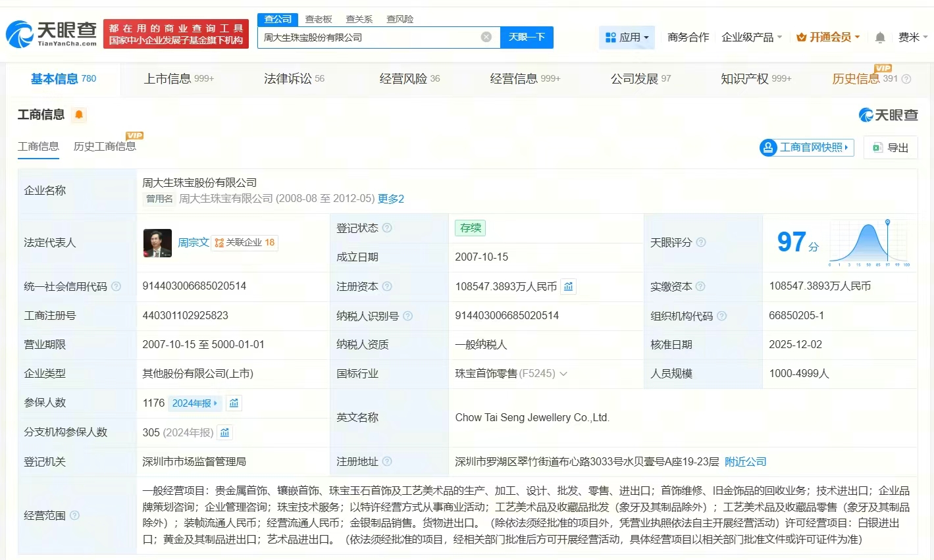This screenshot has height=560, width=934.
Task: Switch to the 查关系 search tab
Action: pyautogui.click(x=359, y=19)
